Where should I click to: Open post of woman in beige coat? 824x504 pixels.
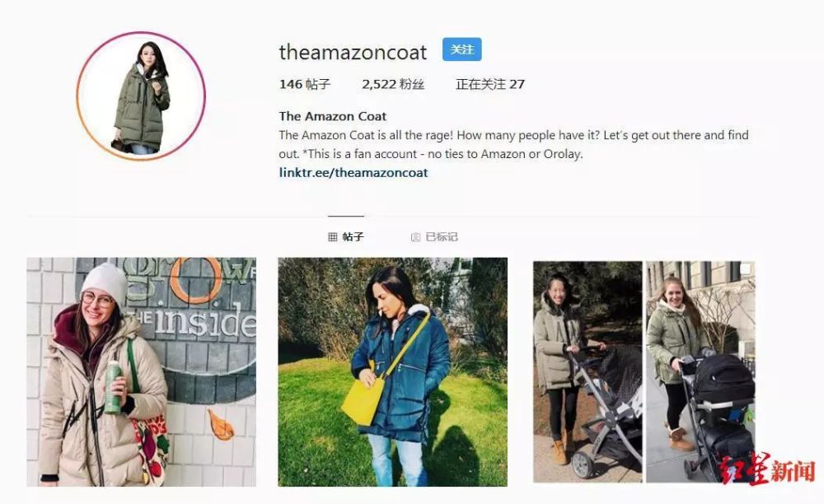142,371
